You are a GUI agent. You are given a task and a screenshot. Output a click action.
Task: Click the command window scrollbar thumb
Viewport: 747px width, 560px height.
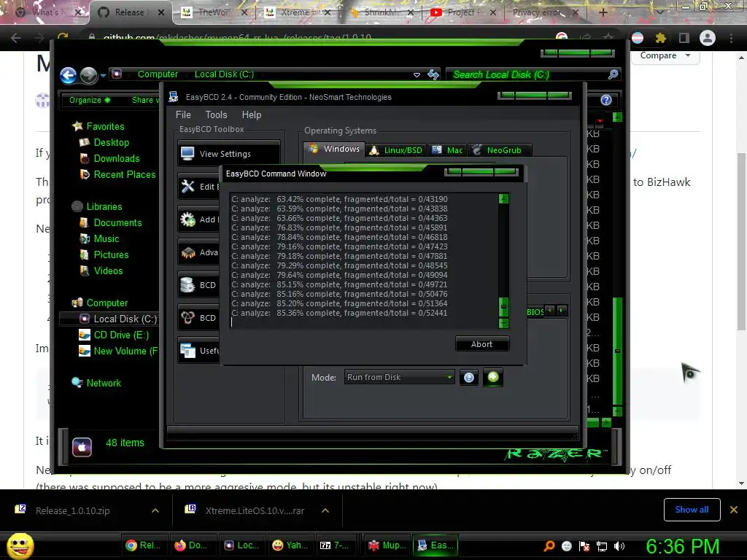503,307
